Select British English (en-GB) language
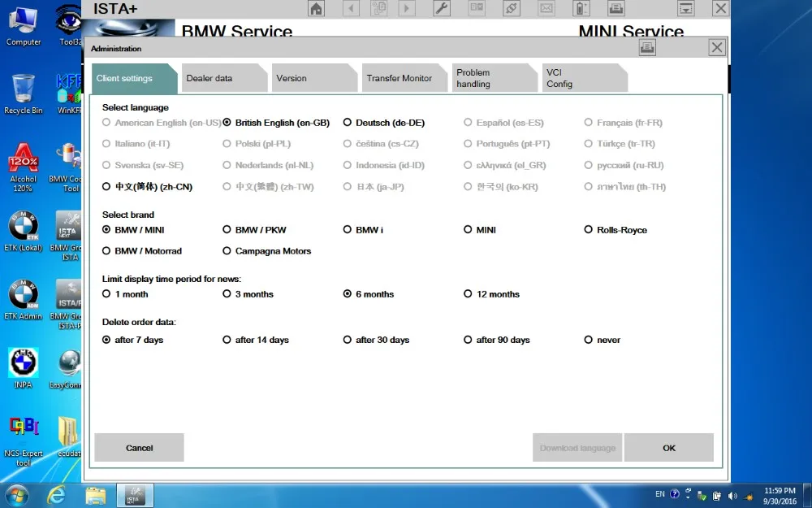The image size is (812, 508). [x=277, y=123]
